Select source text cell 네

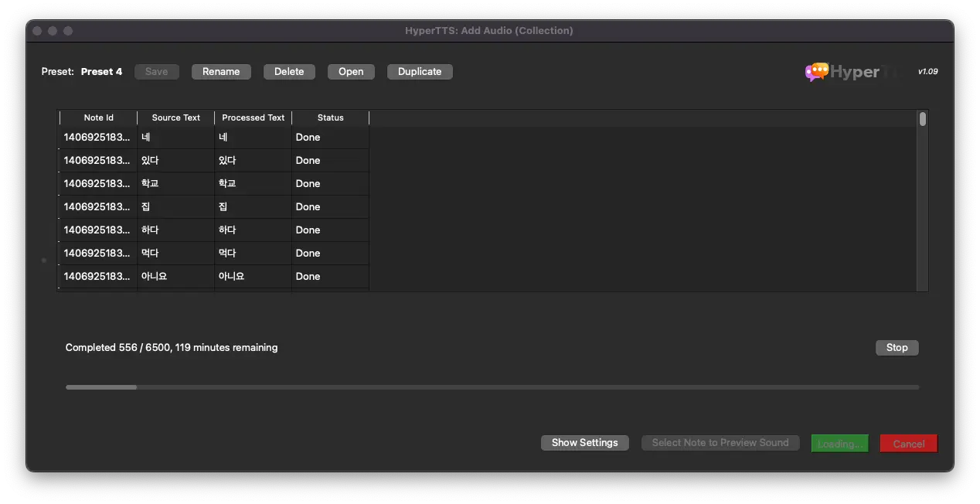point(176,138)
